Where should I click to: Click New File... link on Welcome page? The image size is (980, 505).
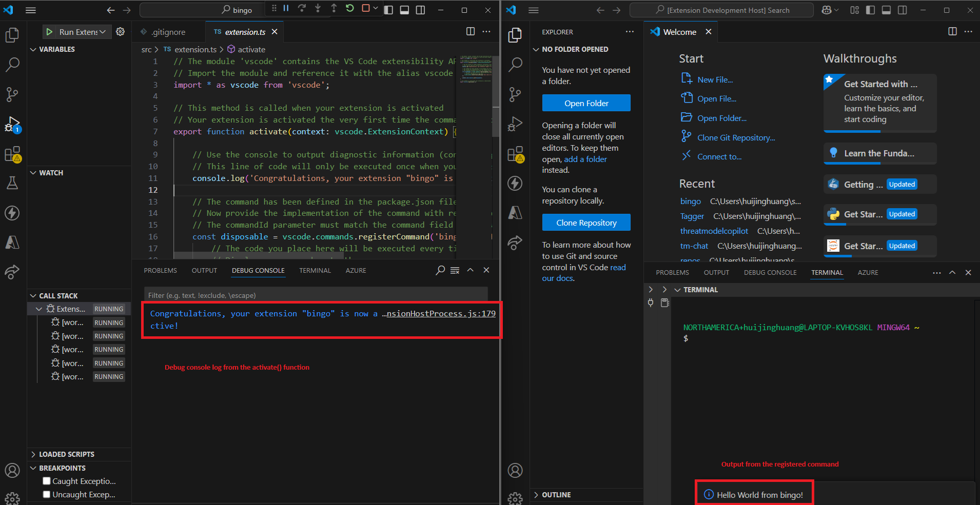[715, 79]
